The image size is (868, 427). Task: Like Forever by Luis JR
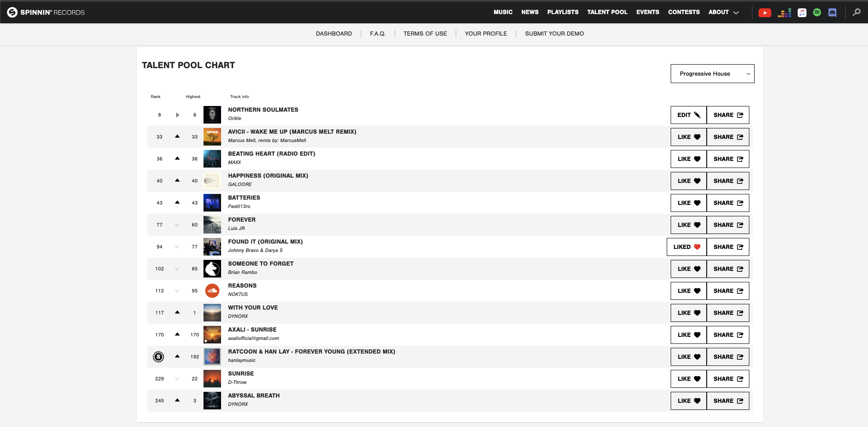click(689, 225)
